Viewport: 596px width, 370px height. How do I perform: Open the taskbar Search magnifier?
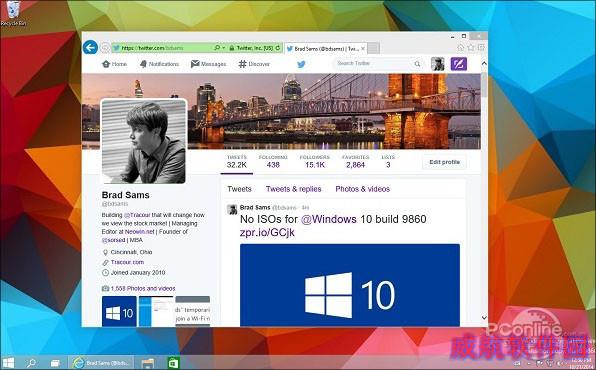point(32,363)
